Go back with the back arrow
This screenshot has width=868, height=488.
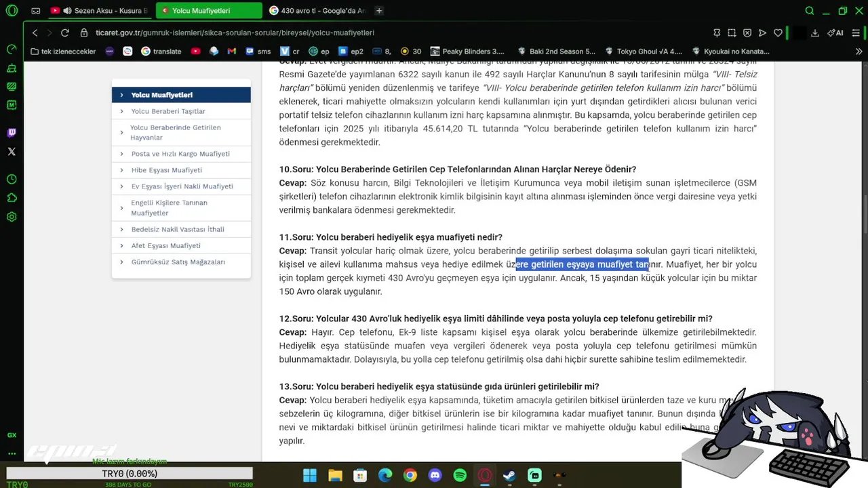click(x=35, y=33)
